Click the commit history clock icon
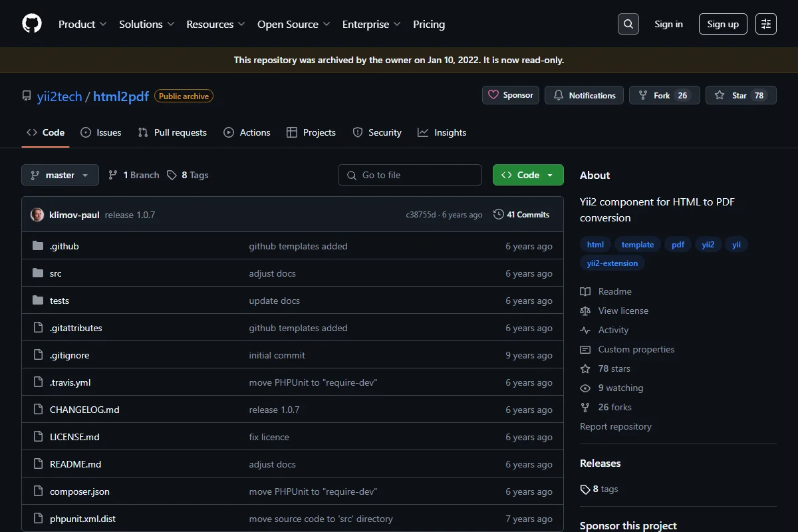 coord(499,214)
